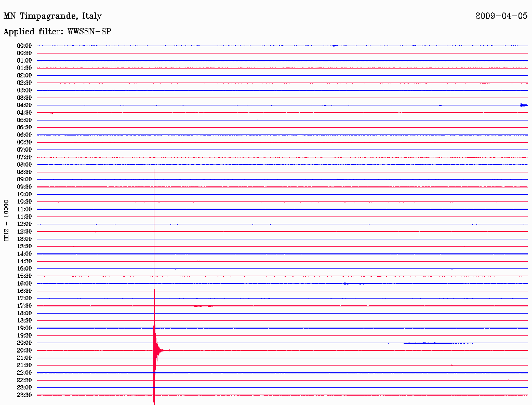
Task: Select the 06:00 time label
Action: coord(24,134)
